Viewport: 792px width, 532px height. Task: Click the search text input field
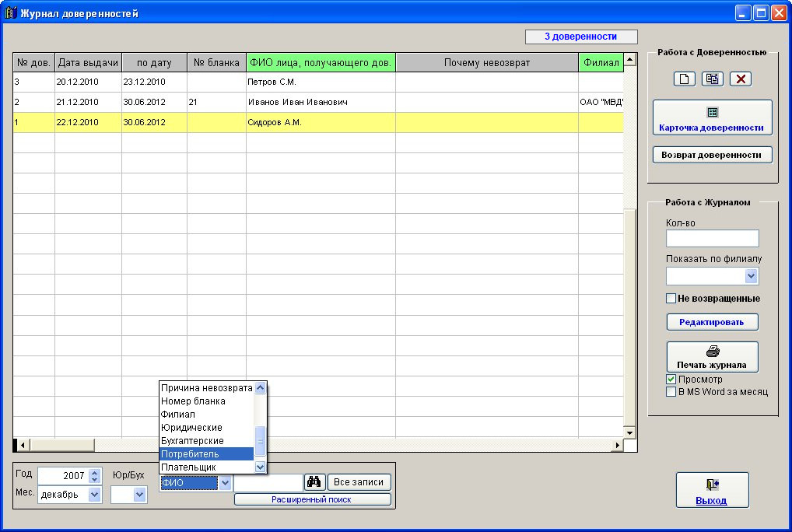pyautogui.click(x=268, y=482)
